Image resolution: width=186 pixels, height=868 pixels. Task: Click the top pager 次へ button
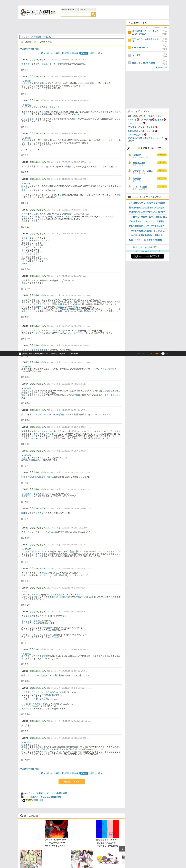pyautogui.click(x=101, y=53)
